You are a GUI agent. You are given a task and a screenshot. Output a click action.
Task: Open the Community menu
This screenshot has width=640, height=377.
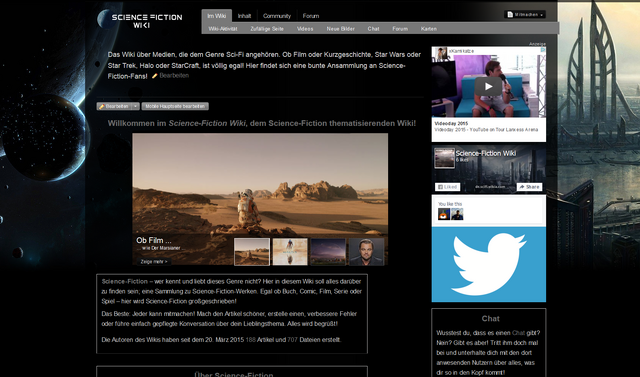pos(277,16)
